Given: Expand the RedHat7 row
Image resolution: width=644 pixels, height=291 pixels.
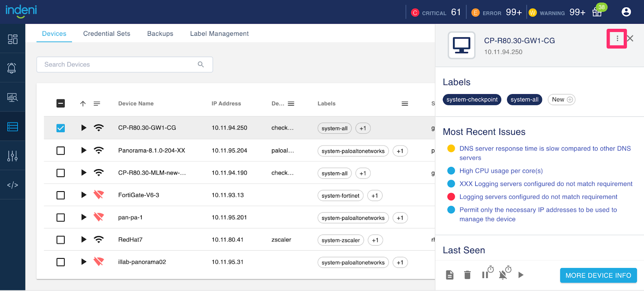Looking at the screenshot, I should click(x=84, y=239).
